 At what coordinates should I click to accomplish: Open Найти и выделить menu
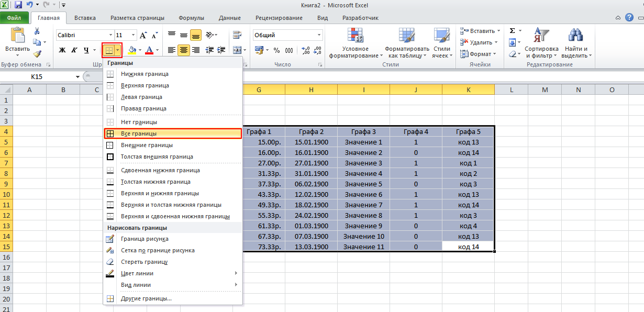576,43
